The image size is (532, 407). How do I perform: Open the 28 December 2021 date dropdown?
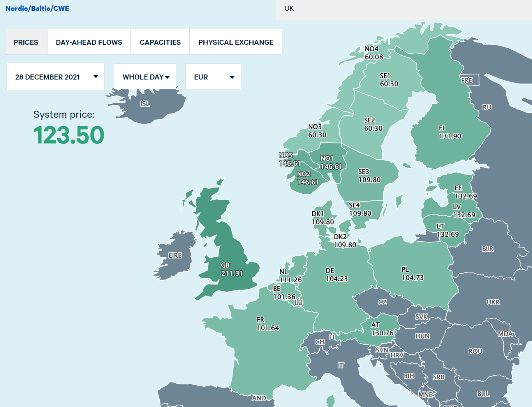click(x=56, y=77)
